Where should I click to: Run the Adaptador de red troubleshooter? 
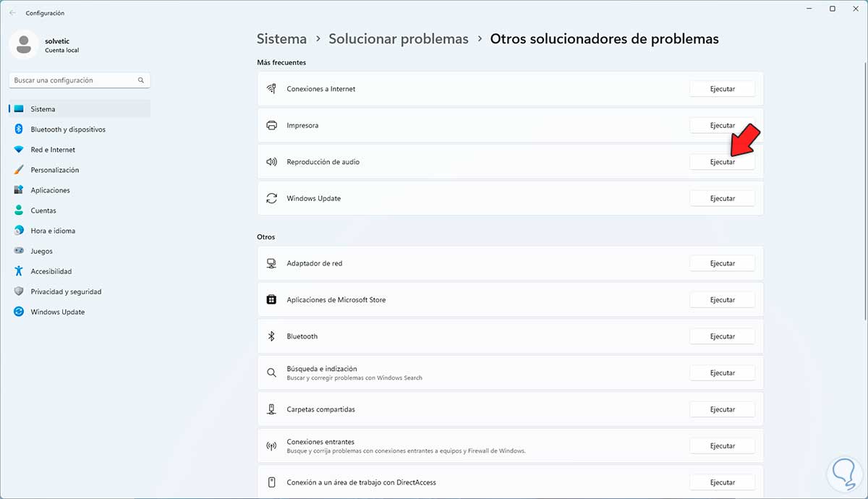click(x=722, y=263)
